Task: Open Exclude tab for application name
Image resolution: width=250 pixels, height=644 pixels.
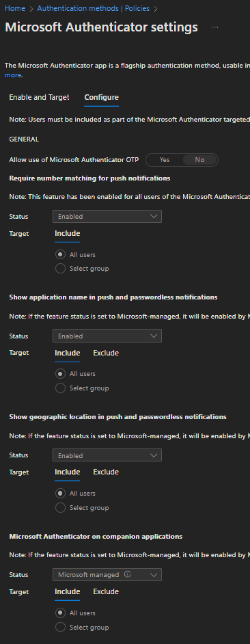Action: pyautogui.click(x=106, y=353)
